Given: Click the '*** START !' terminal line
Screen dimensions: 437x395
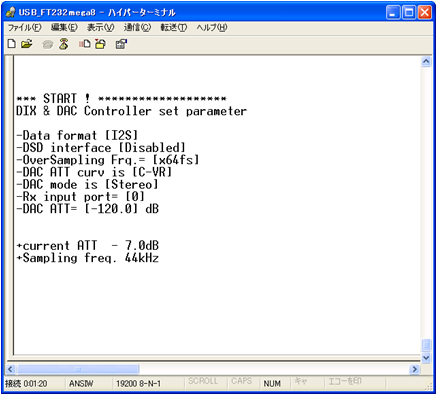Looking at the screenshot, I should pos(121,98).
